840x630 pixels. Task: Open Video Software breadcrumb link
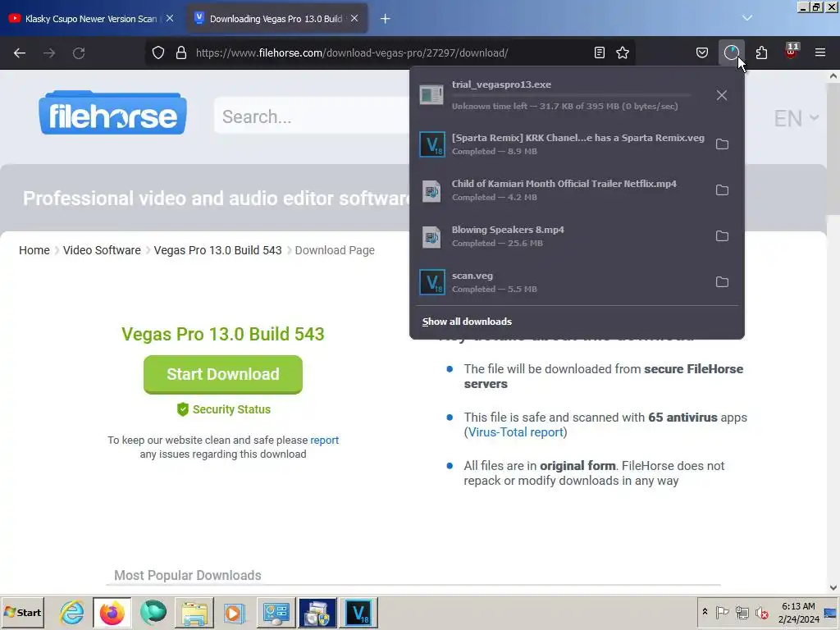102,250
